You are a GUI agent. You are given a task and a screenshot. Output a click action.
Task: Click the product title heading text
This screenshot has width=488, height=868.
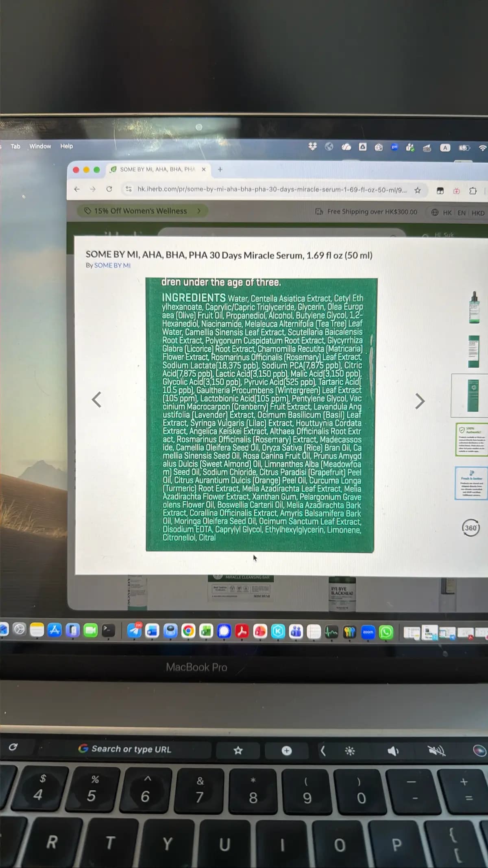[x=229, y=255]
